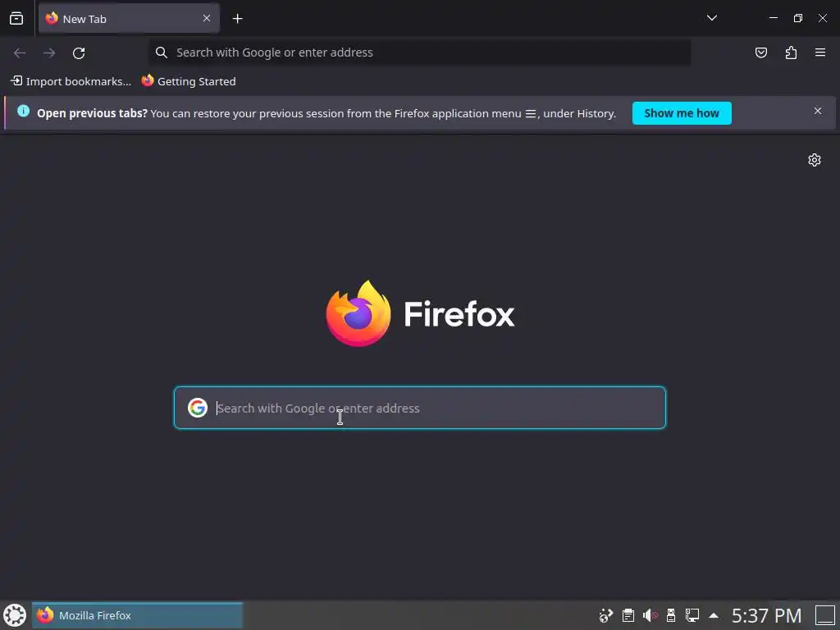Viewport: 840px width, 630px height.
Task: Open the clipboard tray icon
Action: pyautogui.click(x=628, y=615)
